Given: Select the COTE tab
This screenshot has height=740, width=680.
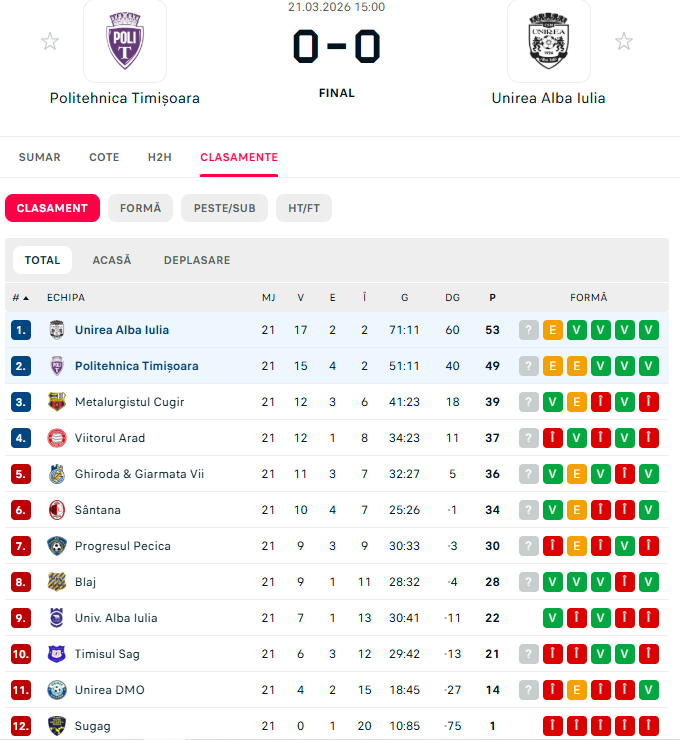Looking at the screenshot, I should pos(104,157).
